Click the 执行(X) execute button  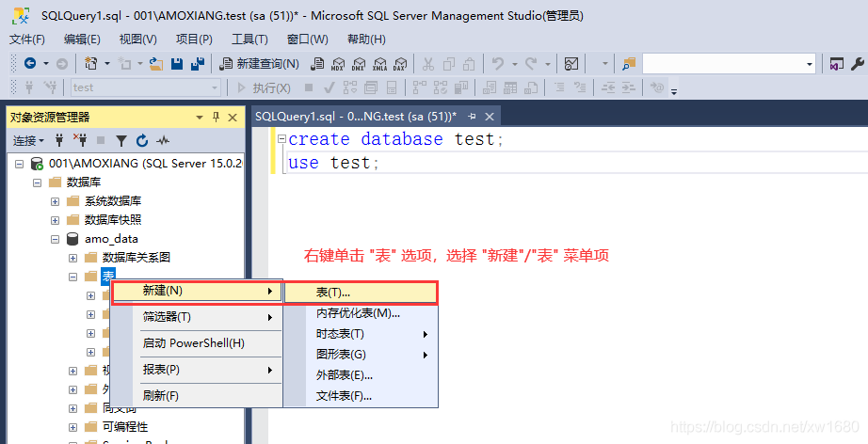pos(264,87)
